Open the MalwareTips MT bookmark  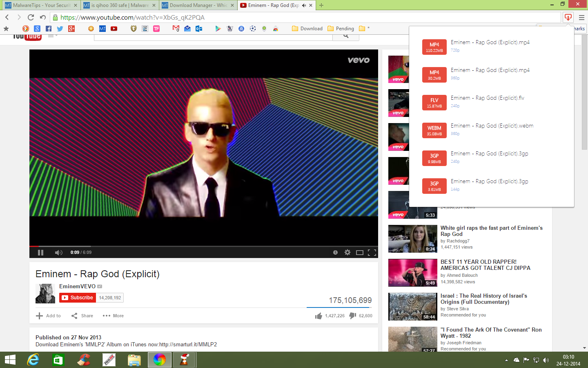[x=102, y=29]
